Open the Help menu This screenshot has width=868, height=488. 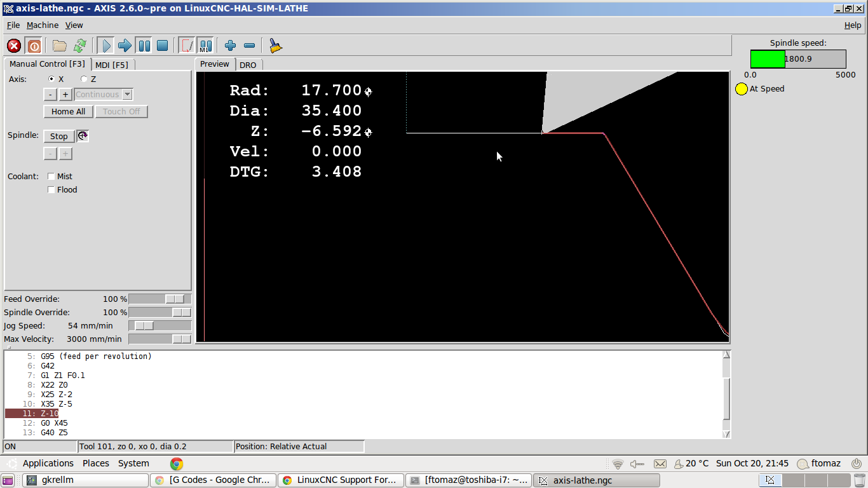coord(853,25)
